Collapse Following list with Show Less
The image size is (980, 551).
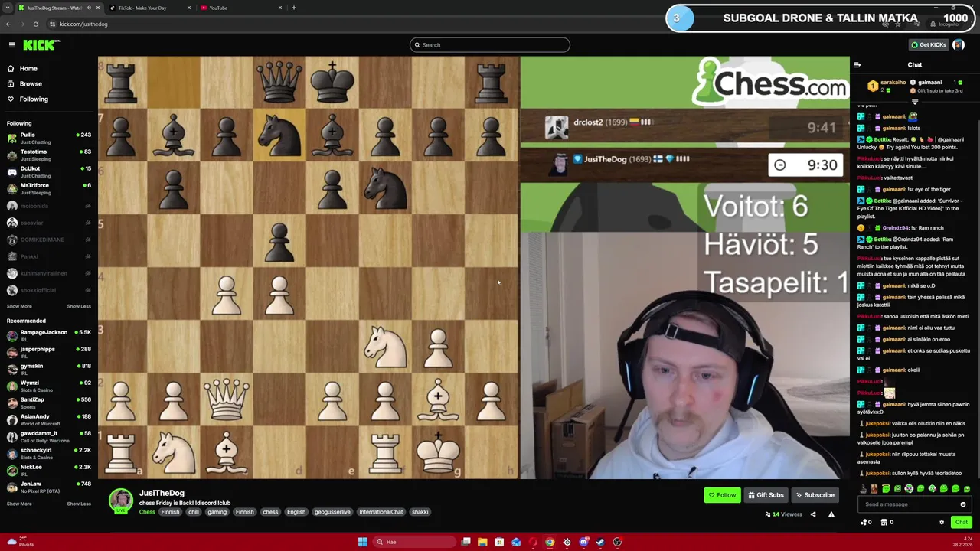79,306
